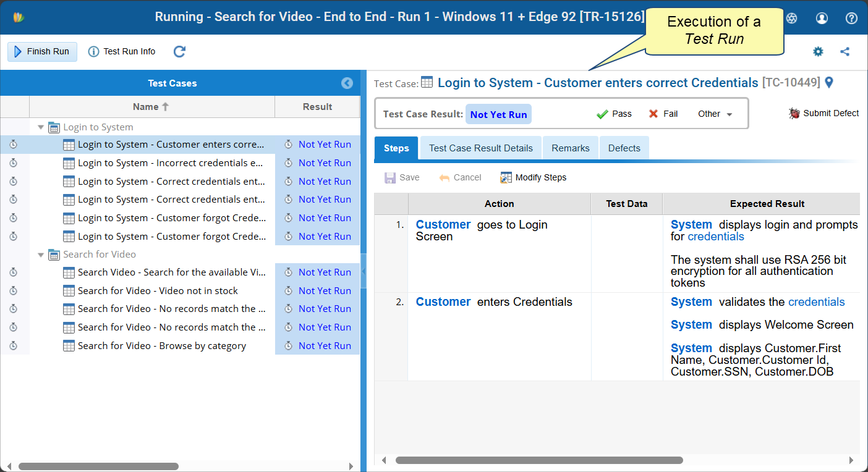
Task: Open the help question mark icon
Action: coord(851,18)
